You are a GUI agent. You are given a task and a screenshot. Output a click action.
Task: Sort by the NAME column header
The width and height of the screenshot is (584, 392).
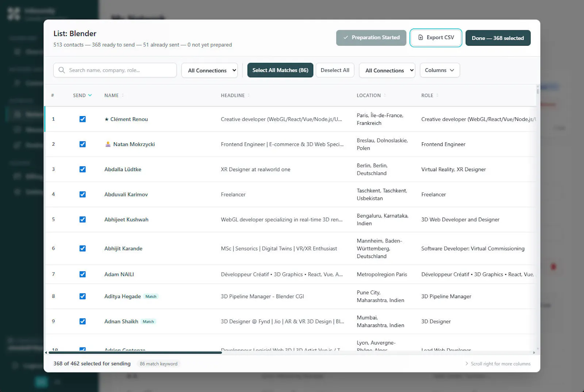(114, 95)
